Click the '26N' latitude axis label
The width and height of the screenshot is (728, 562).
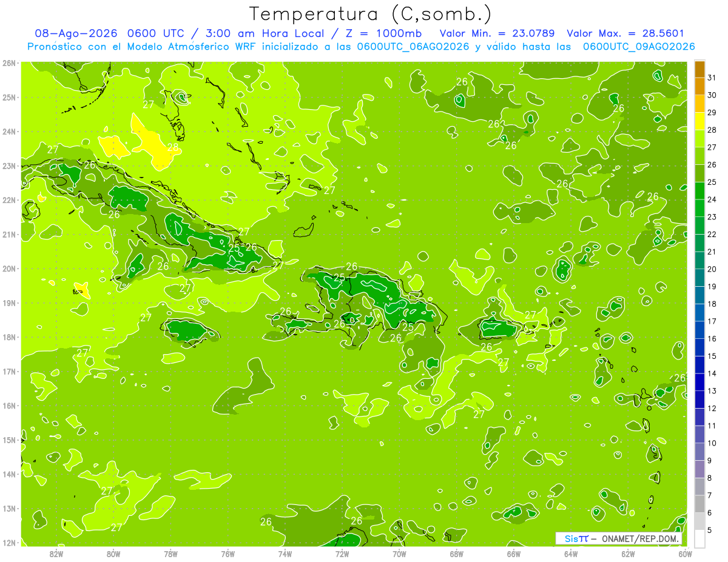pos(9,62)
